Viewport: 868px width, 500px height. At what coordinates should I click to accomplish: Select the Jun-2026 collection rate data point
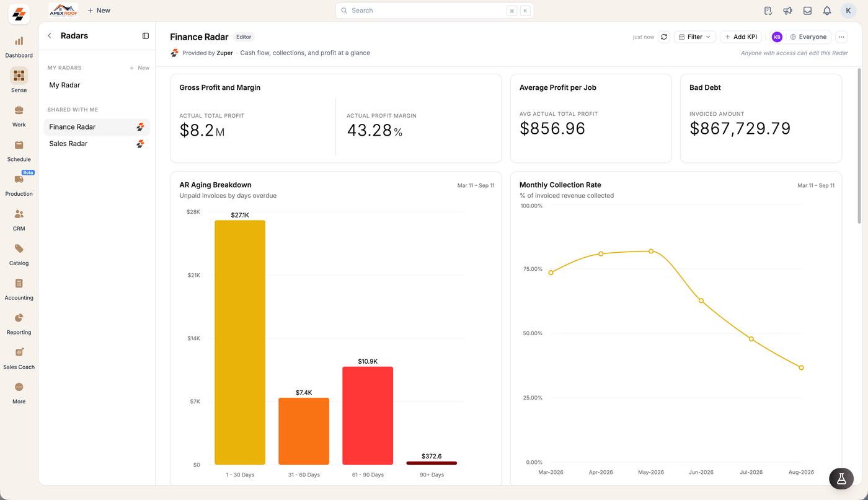[701, 300]
